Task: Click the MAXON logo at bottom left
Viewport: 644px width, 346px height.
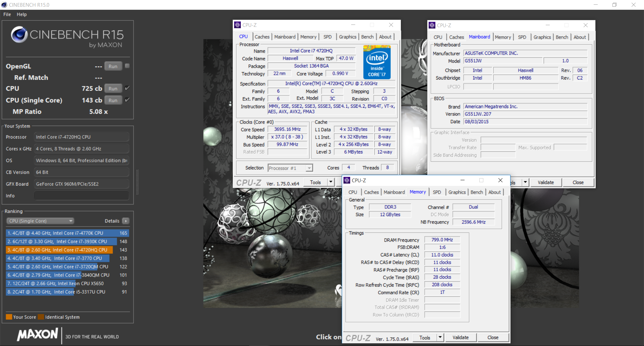Action: [38, 334]
